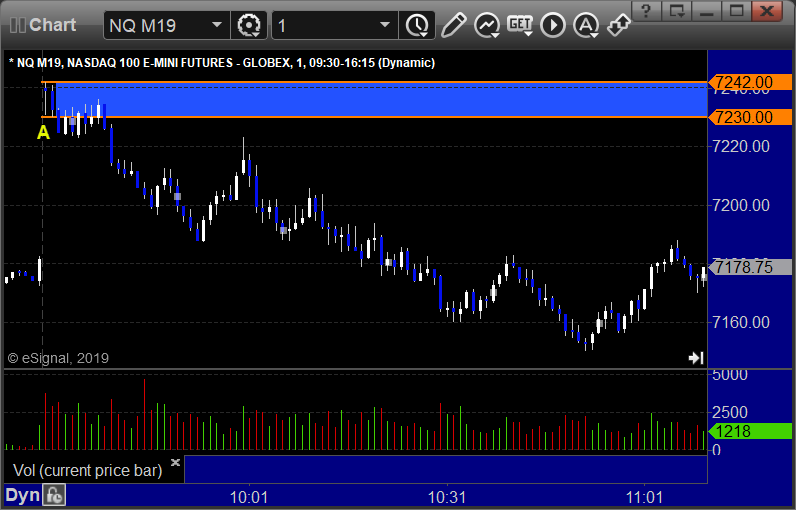
Task: Click the 7200.00 price axis label
Action: 741,206
